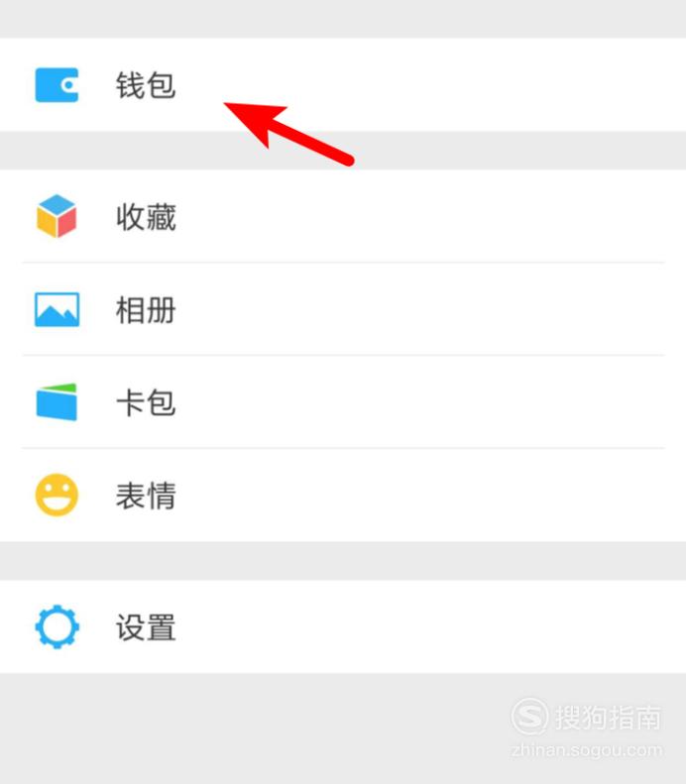This screenshot has height=784, width=686.
Task: Tap empty area of the 相册 row
Action: (x=420, y=309)
